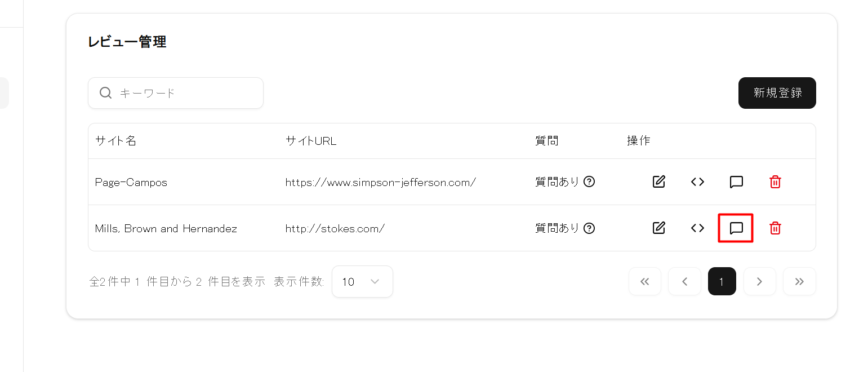Go to the next page
868x372 pixels.
(x=759, y=282)
